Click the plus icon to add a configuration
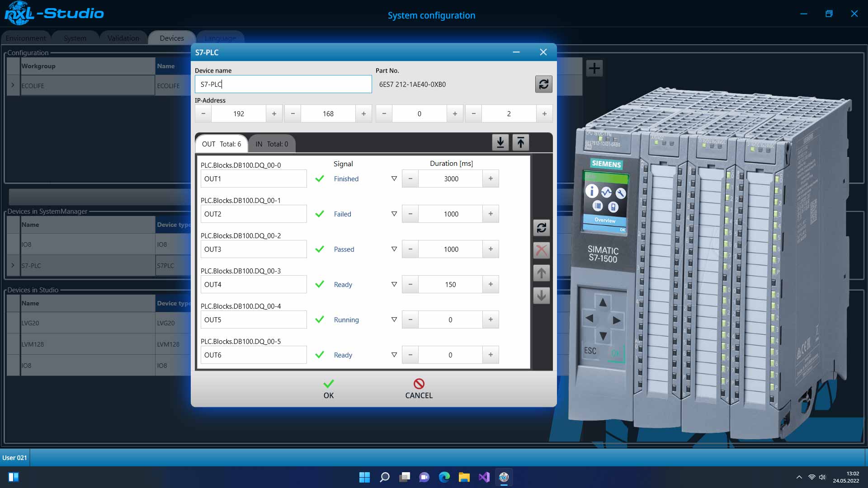 pyautogui.click(x=594, y=68)
